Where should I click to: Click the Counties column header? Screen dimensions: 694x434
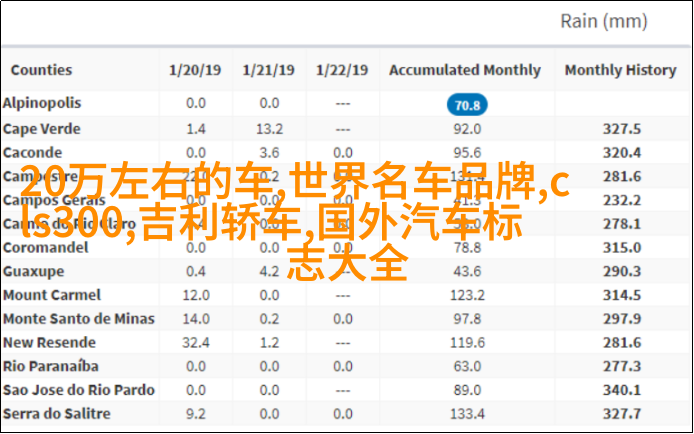(x=41, y=70)
